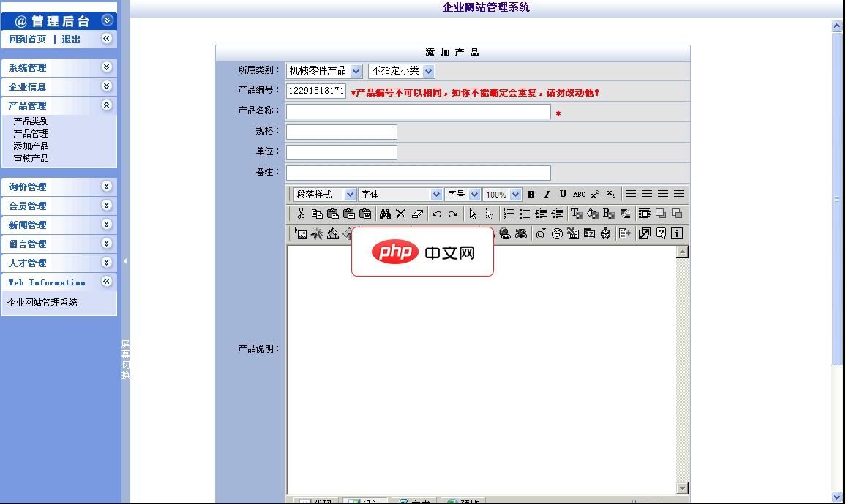Insert a smiley emoticon
The height and width of the screenshot is (504, 846).
click(x=557, y=234)
